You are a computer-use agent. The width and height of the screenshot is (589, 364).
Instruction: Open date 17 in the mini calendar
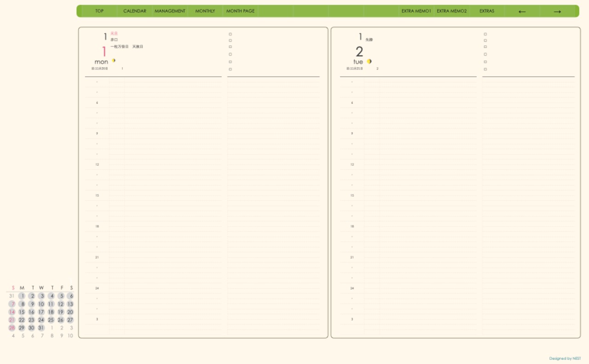click(41, 312)
